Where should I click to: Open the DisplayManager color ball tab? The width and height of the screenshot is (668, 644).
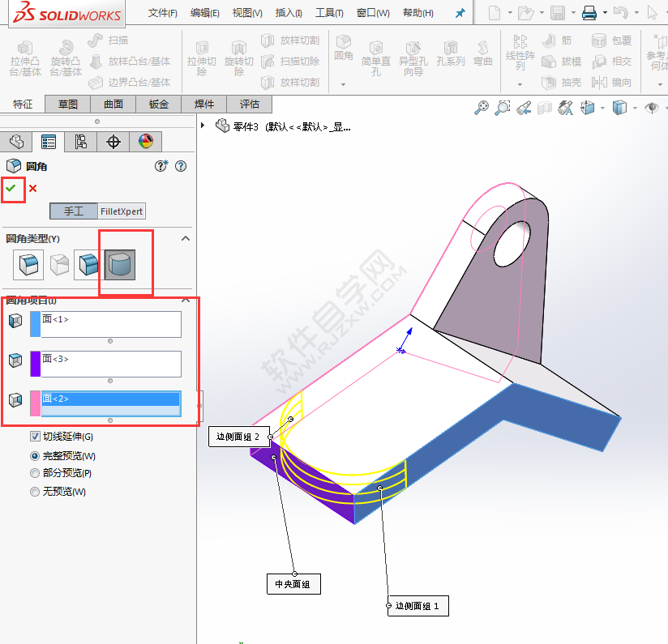click(146, 142)
